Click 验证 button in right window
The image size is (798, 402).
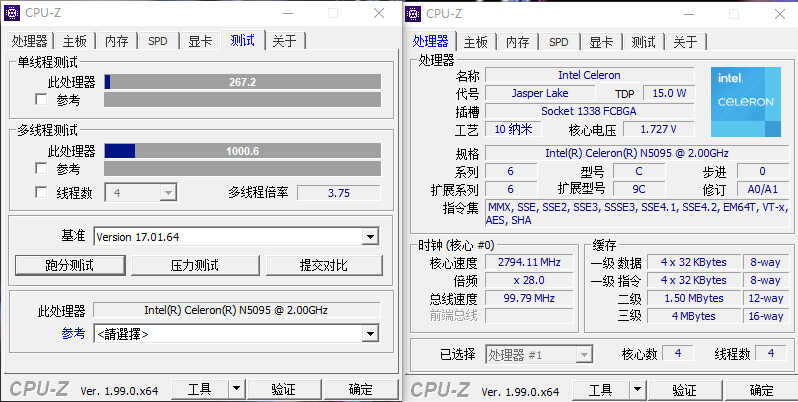[685, 390]
